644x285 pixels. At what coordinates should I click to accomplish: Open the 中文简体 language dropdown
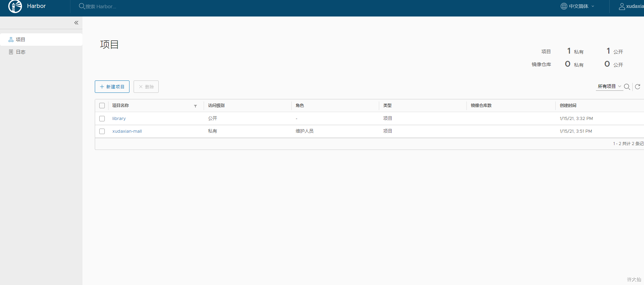click(578, 6)
